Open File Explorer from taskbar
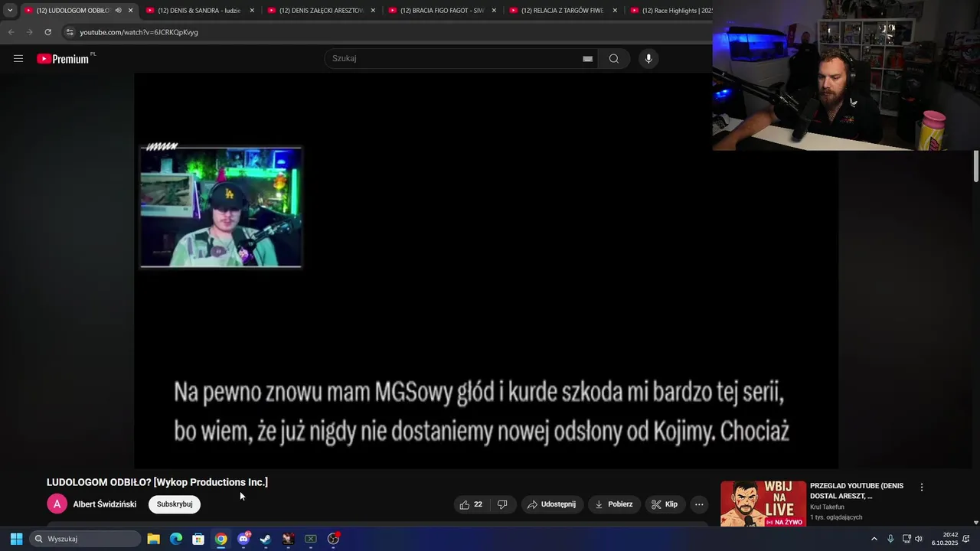The width and height of the screenshot is (980, 551). click(x=153, y=539)
